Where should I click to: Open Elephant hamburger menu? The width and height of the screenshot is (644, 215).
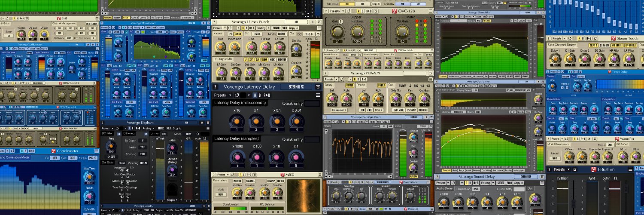coord(208,128)
